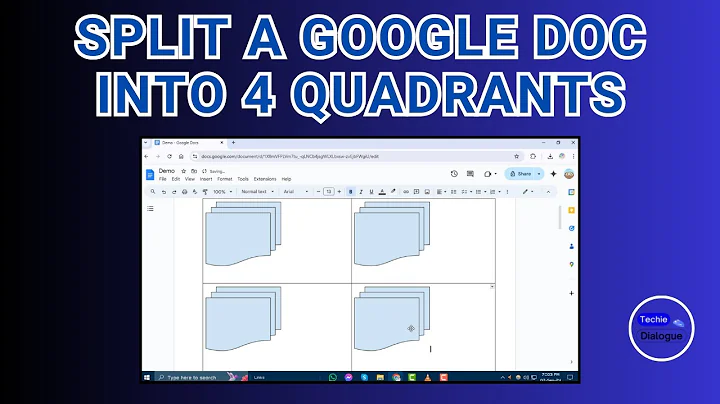Screen dimensions: 720x404
Task: Open the bulleted list dropdown
Action: [x=480, y=191]
